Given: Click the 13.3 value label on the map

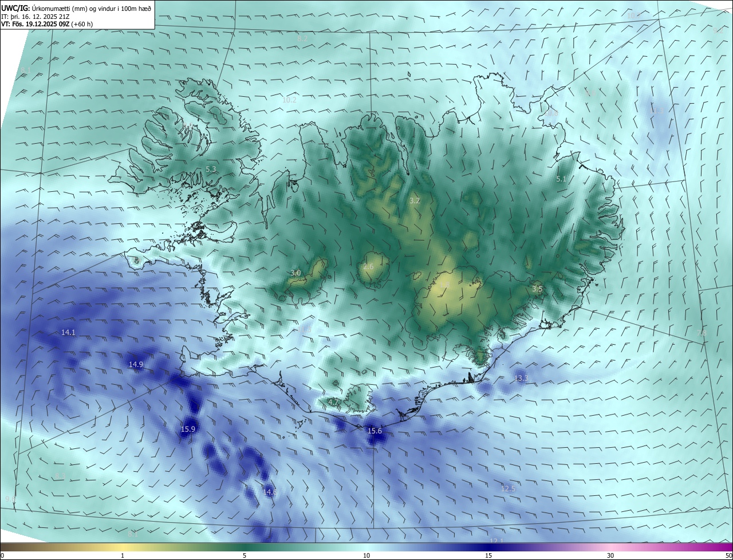Looking at the screenshot, I should coord(521,378).
